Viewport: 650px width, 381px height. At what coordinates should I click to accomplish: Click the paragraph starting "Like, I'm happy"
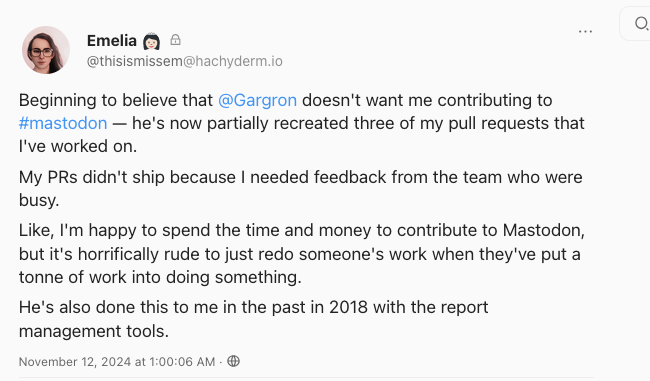pyautogui.click(x=302, y=254)
